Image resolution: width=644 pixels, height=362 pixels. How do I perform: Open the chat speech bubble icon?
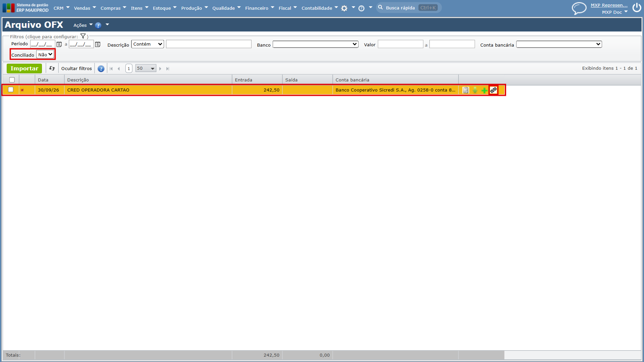coord(579,8)
